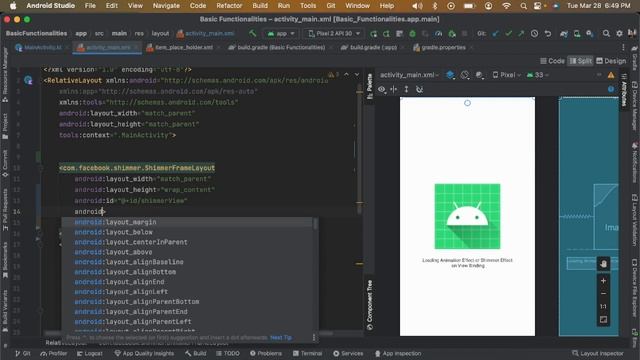
Task: Open the Refactor menu
Action: click(229, 6)
